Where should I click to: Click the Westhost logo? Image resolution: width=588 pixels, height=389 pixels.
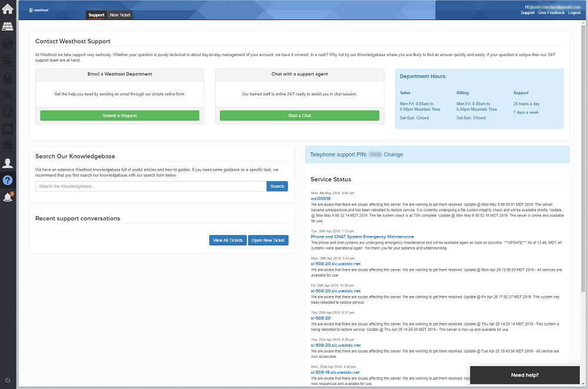point(39,10)
